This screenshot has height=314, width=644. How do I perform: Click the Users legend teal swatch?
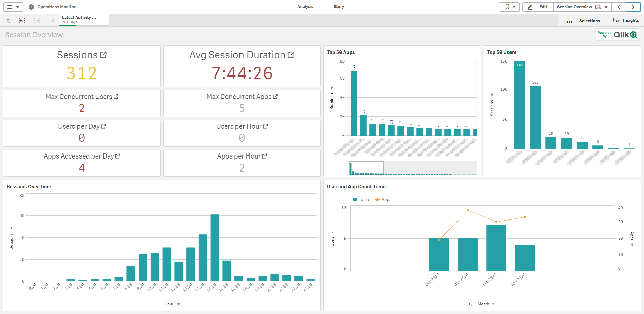pos(355,200)
